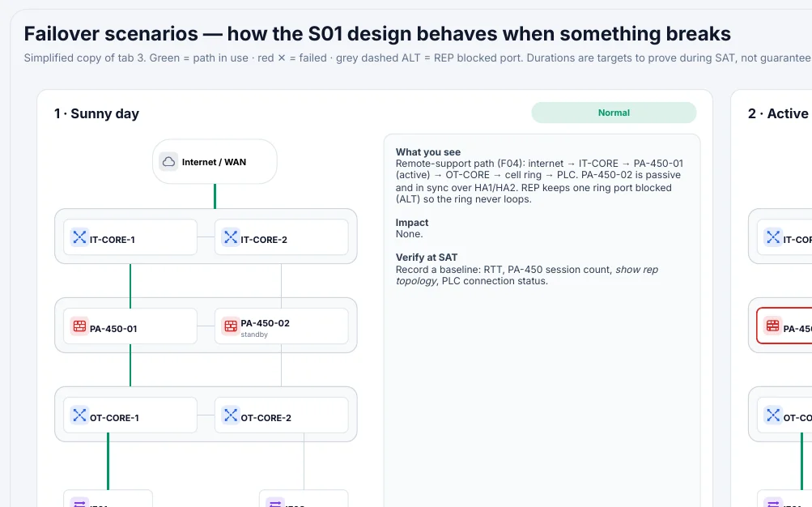This screenshot has width=812, height=507.
Task: Click the PA-450-01 firewall icon in Sunny day
Action: click(x=79, y=326)
